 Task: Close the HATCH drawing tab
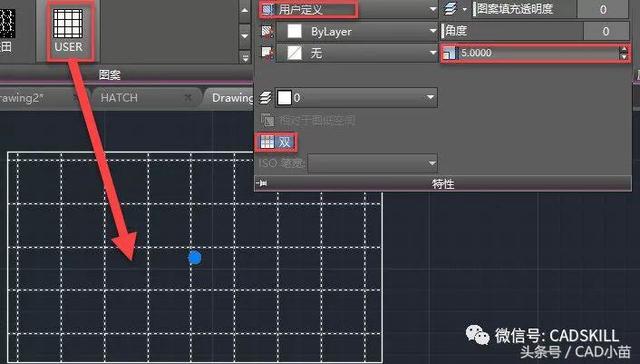(188, 98)
